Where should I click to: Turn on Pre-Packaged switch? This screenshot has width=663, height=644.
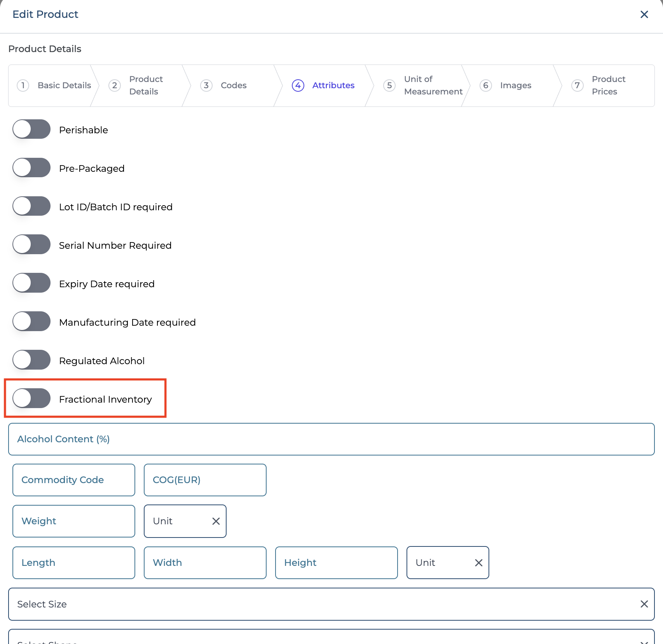coord(31,168)
